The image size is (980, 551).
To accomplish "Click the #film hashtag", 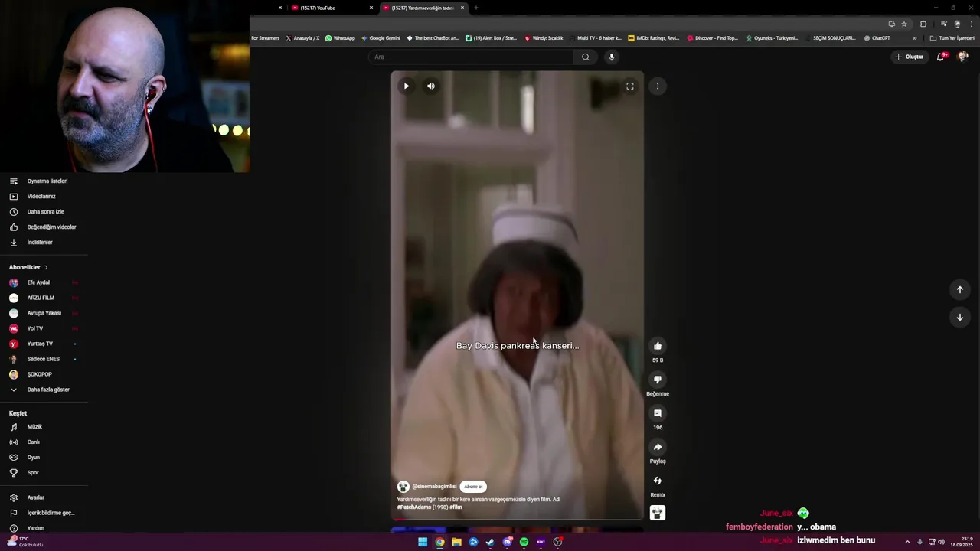I will click(x=456, y=507).
